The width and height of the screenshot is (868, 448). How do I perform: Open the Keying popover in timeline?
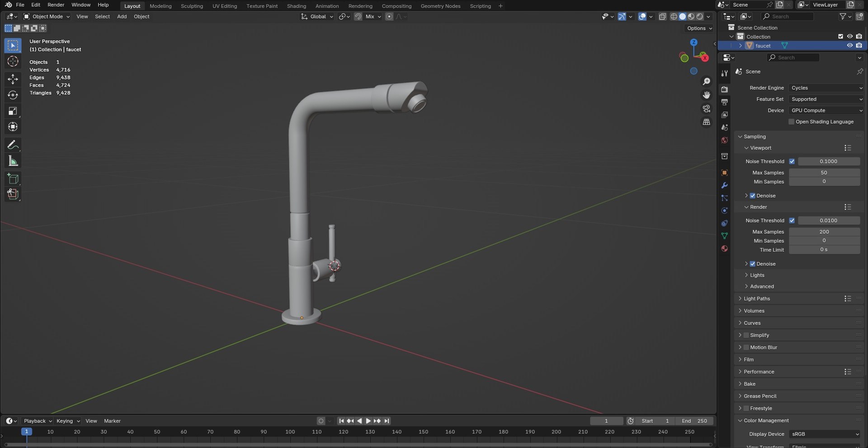[68, 421]
